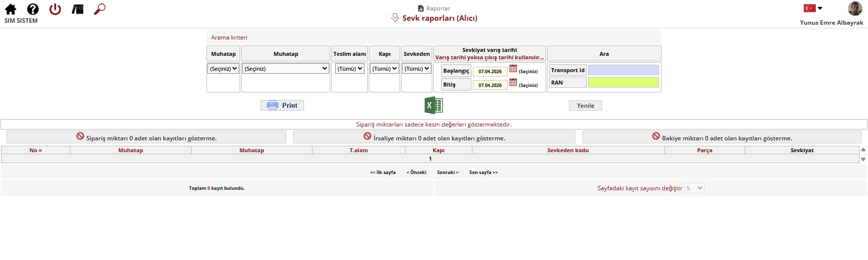This screenshot has width=868, height=260.
Task: Open the Başlangıç date calendar icon
Action: click(x=513, y=69)
